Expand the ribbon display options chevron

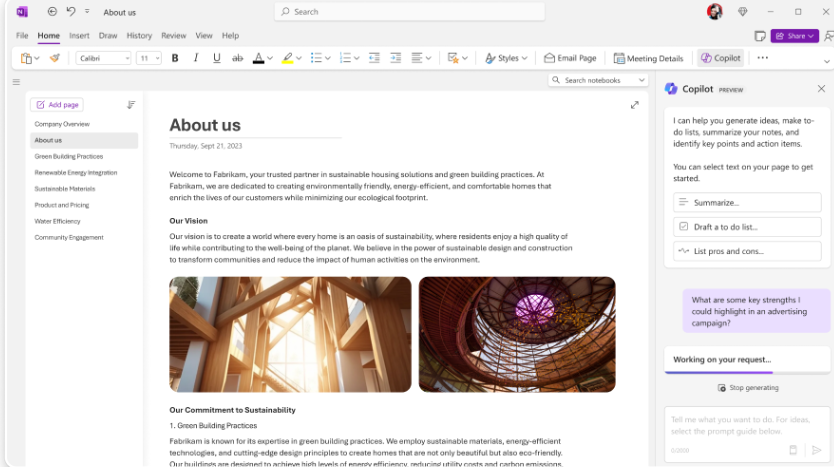point(827,61)
